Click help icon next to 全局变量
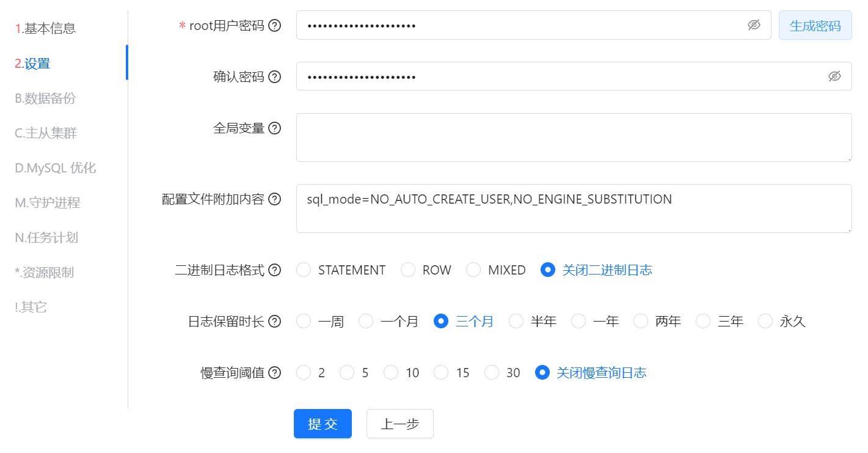 click(275, 128)
